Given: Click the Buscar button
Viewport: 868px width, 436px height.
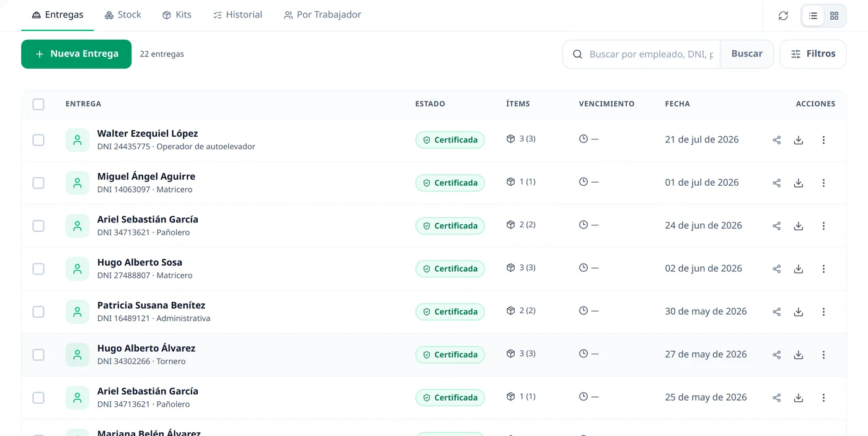Looking at the screenshot, I should [x=746, y=54].
